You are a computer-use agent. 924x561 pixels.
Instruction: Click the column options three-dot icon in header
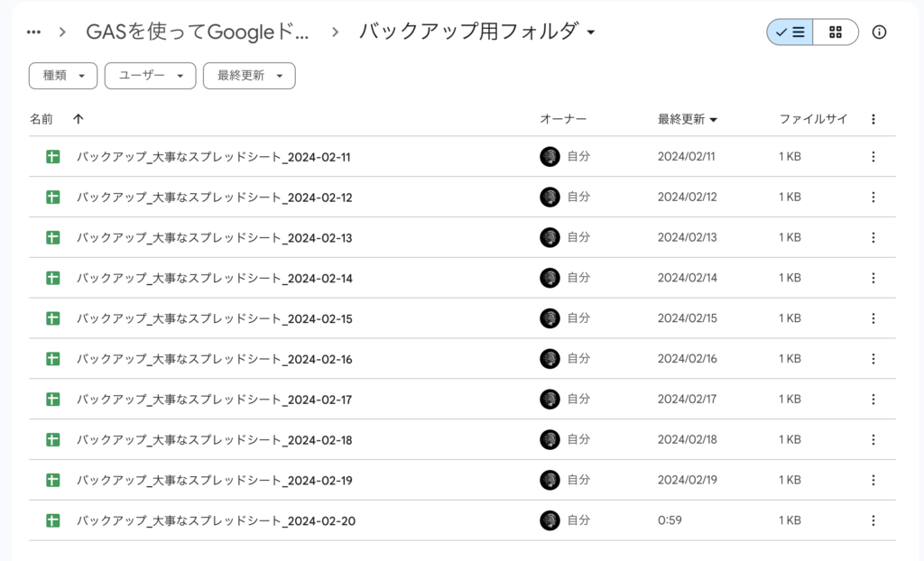[873, 119]
